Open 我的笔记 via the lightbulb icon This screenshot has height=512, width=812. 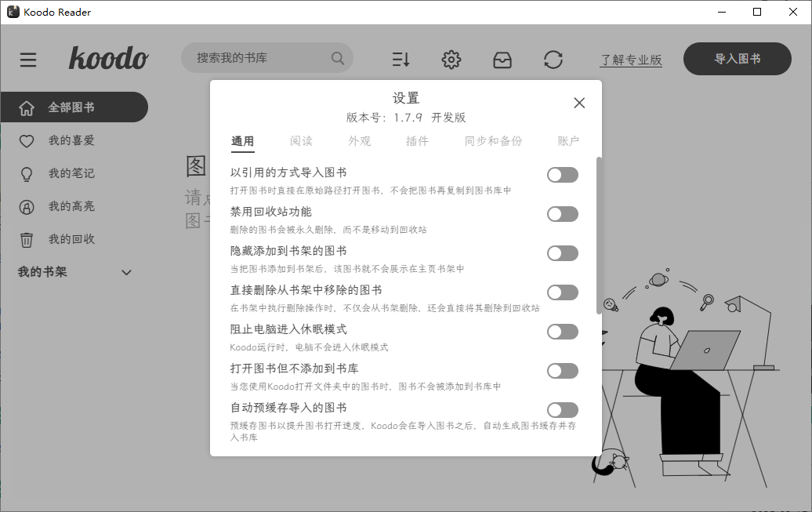coord(28,173)
